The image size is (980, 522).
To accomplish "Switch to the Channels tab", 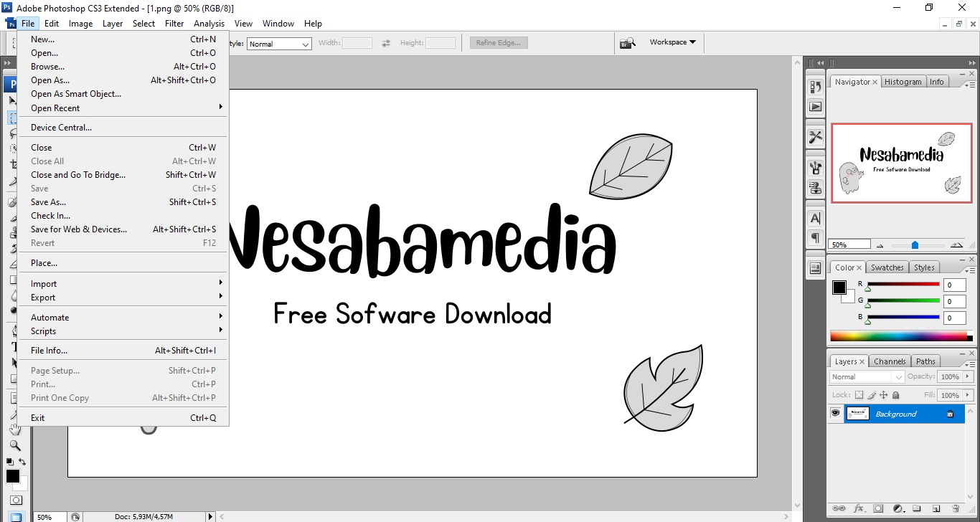I will click(890, 361).
